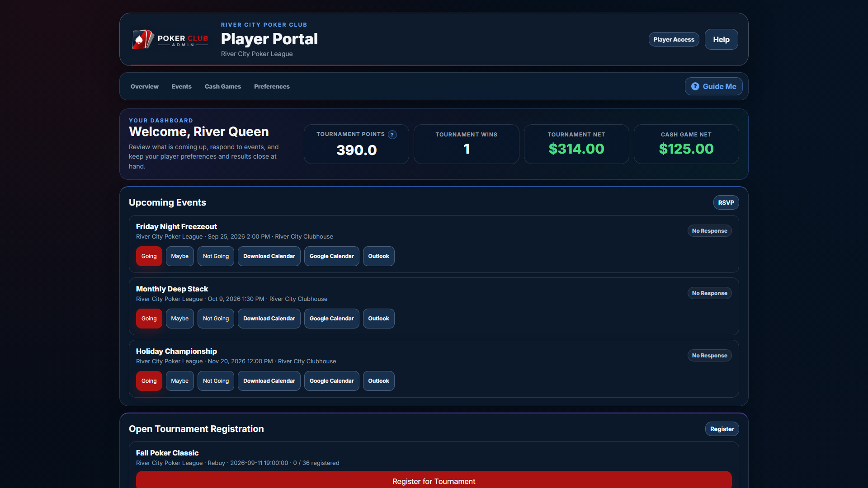
Task: Open the Preferences tab
Action: click(272, 86)
